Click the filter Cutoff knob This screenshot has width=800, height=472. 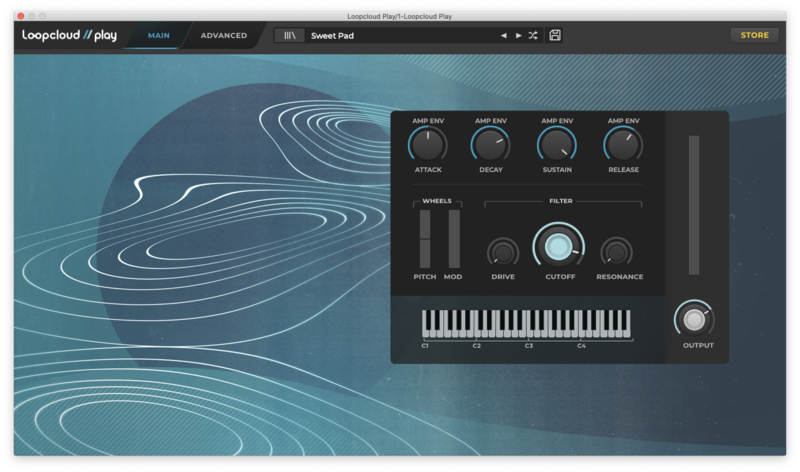(x=559, y=246)
